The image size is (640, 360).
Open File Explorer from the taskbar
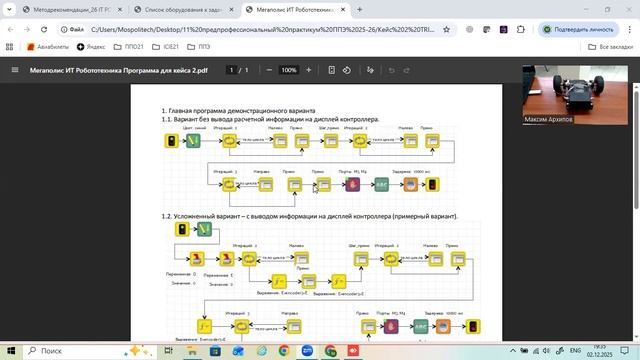pyautogui.click(x=191, y=351)
